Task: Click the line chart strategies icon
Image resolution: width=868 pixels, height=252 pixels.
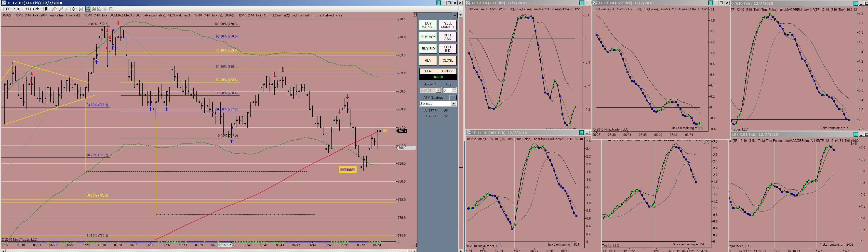Action: tap(99, 9)
